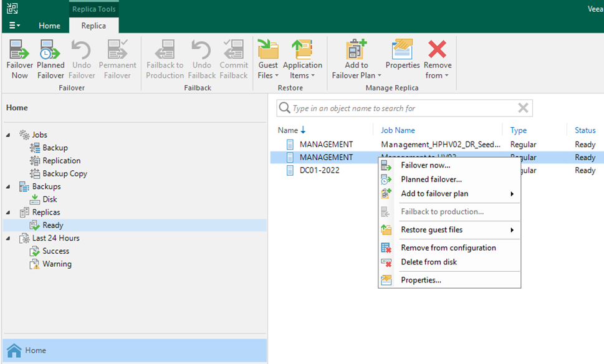604x364 pixels.
Task: Sort by the Status column header
Action: (x=585, y=130)
